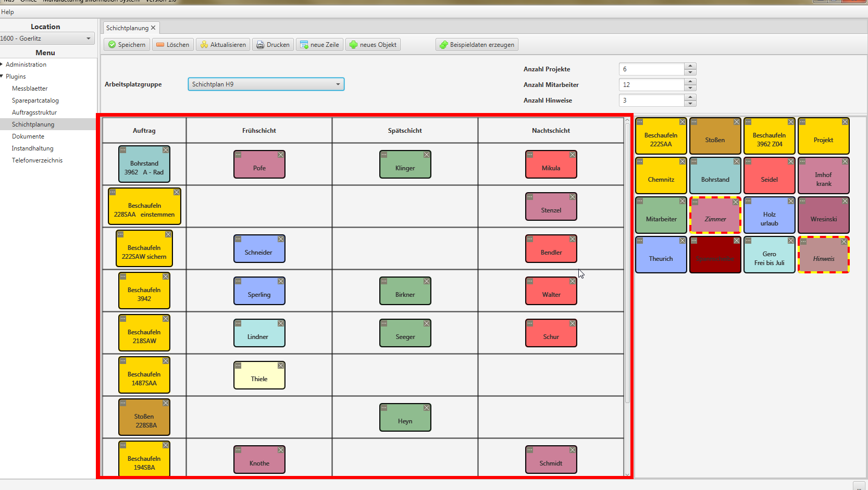Remove the Pofe card using its X
Image resolution: width=868 pixels, height=490 pixels.
tap(281, 155)
